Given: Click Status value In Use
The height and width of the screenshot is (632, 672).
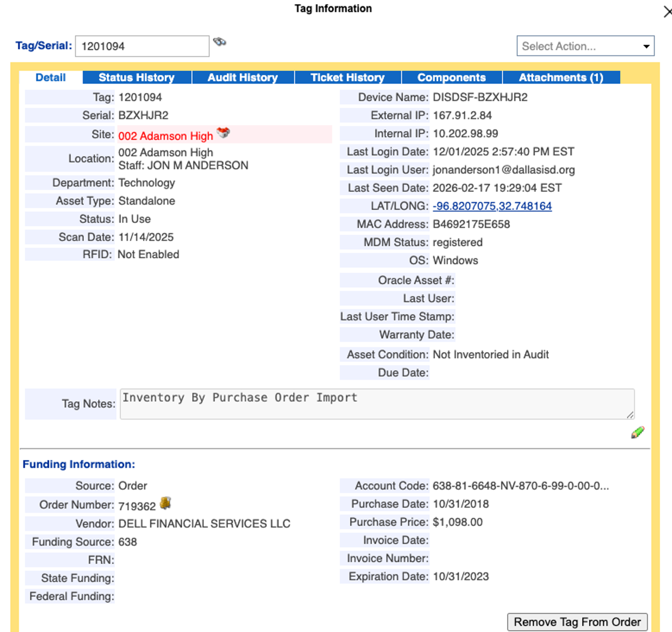Looking at the screenshot, I should tap(134, 219).
